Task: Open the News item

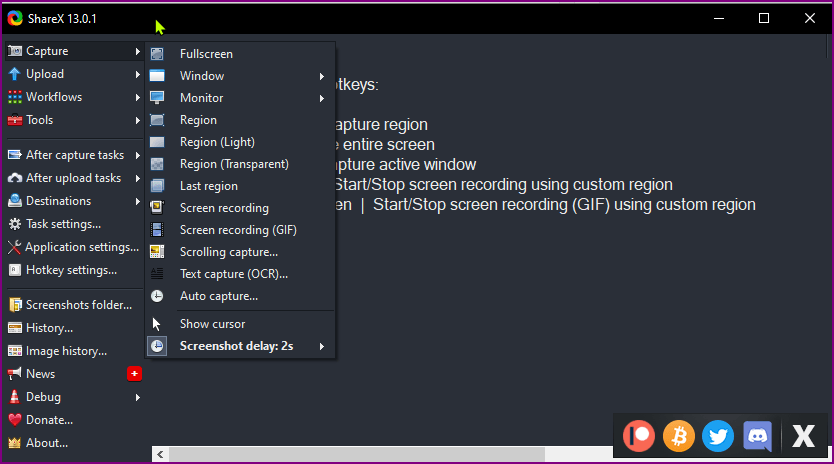Action: pos(74,374)
